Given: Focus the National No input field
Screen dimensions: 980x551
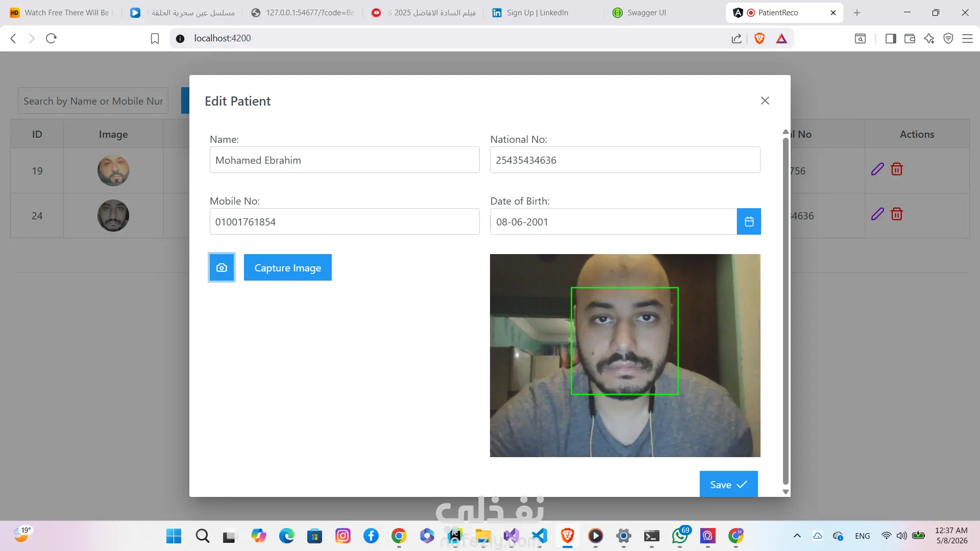Looking at the screenshot, I should (625, 160).
